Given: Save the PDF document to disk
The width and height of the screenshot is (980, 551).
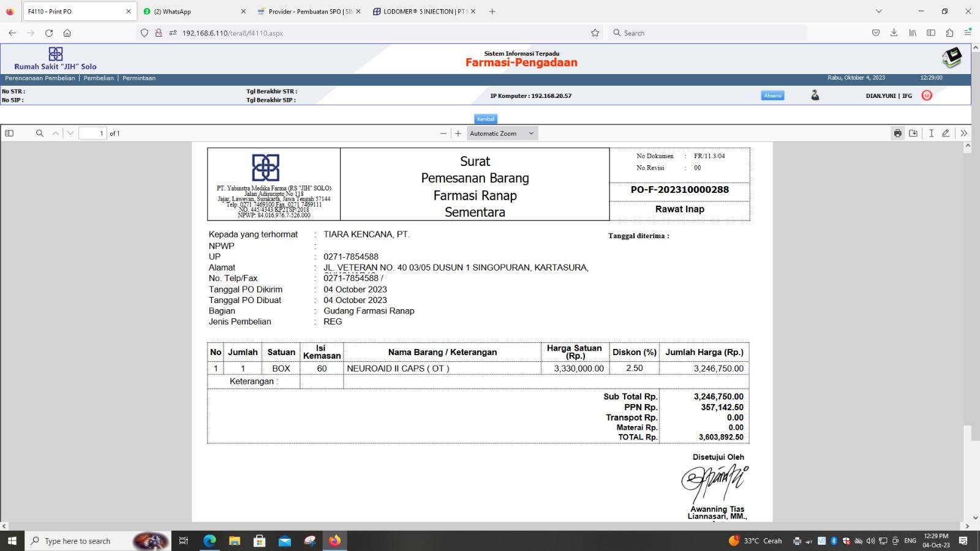Looking at the screenshot, I should click(913, 133).
